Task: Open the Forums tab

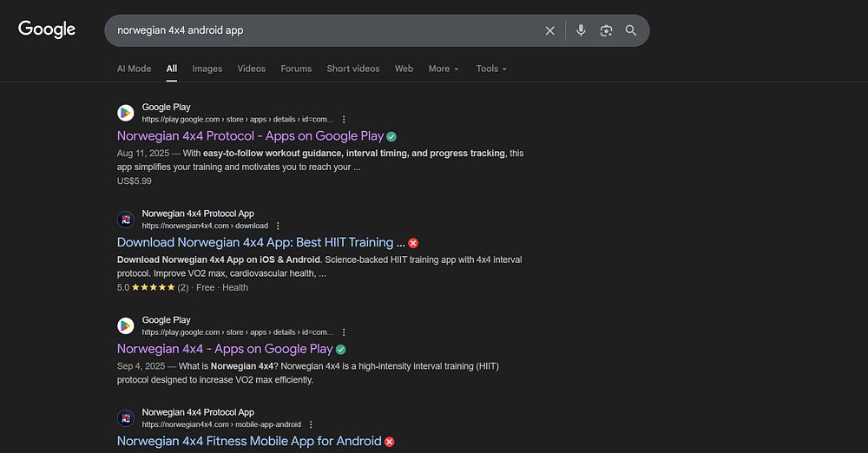Action: pos(296,69)
